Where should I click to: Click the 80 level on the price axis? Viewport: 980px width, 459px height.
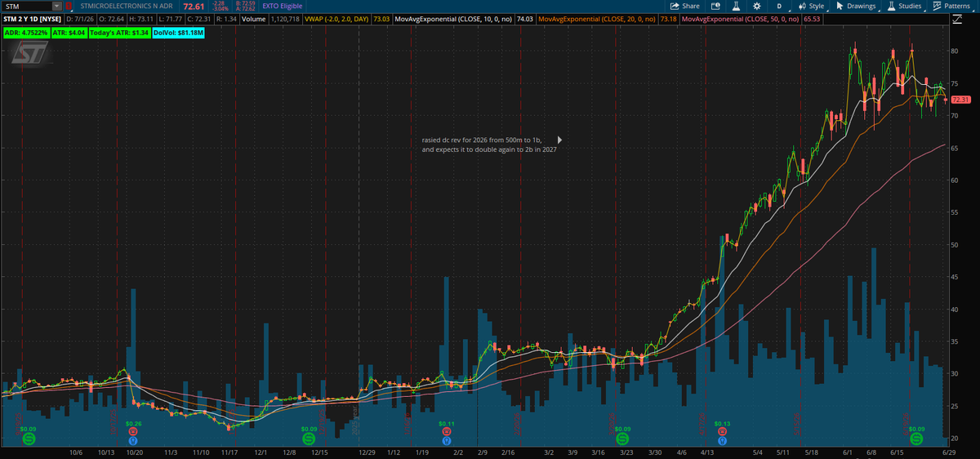pos(954,51)
